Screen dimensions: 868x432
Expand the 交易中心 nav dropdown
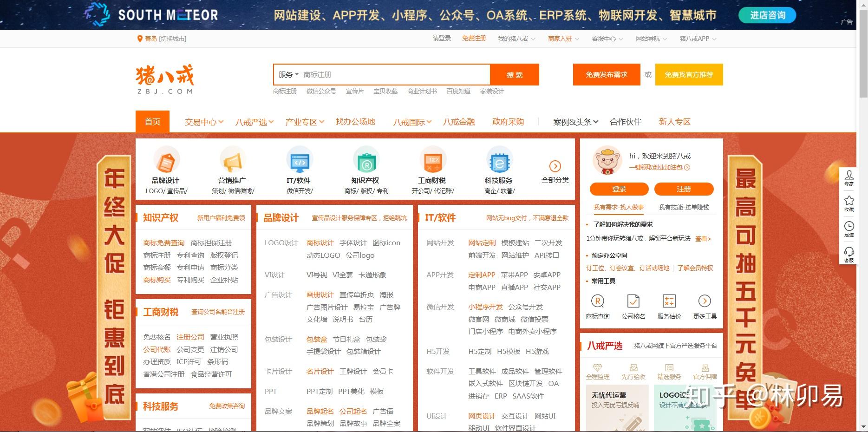(x=204, y=122)
